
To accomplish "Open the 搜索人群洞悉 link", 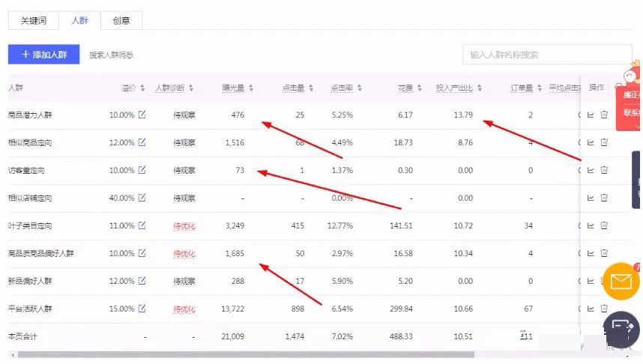I will coord(111,55).
